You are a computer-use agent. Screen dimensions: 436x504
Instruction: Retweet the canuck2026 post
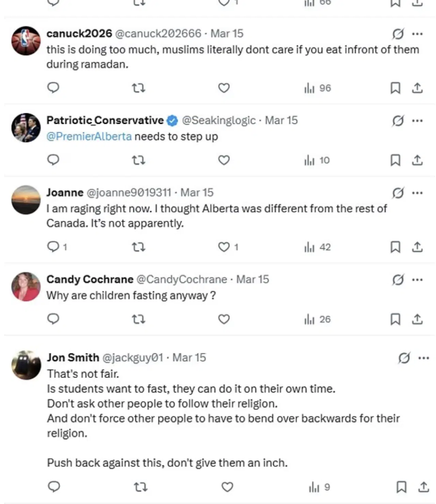139,88
